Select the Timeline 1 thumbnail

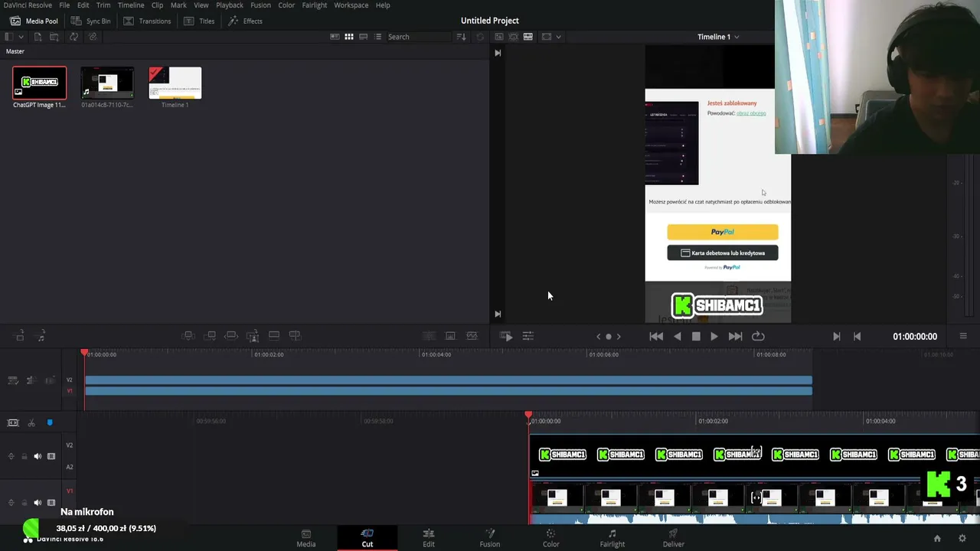click(175, 83)
